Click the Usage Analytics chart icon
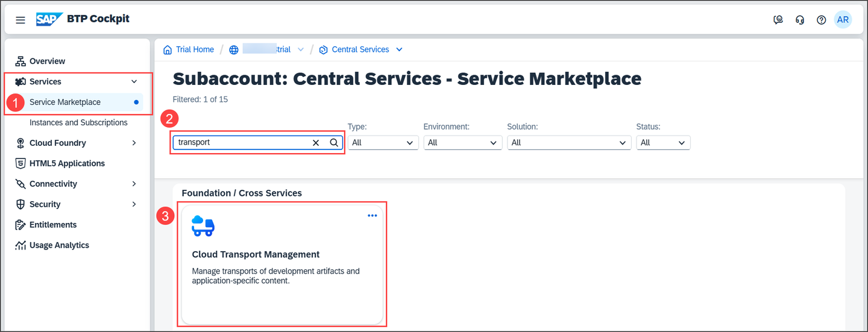 [20, 245]
